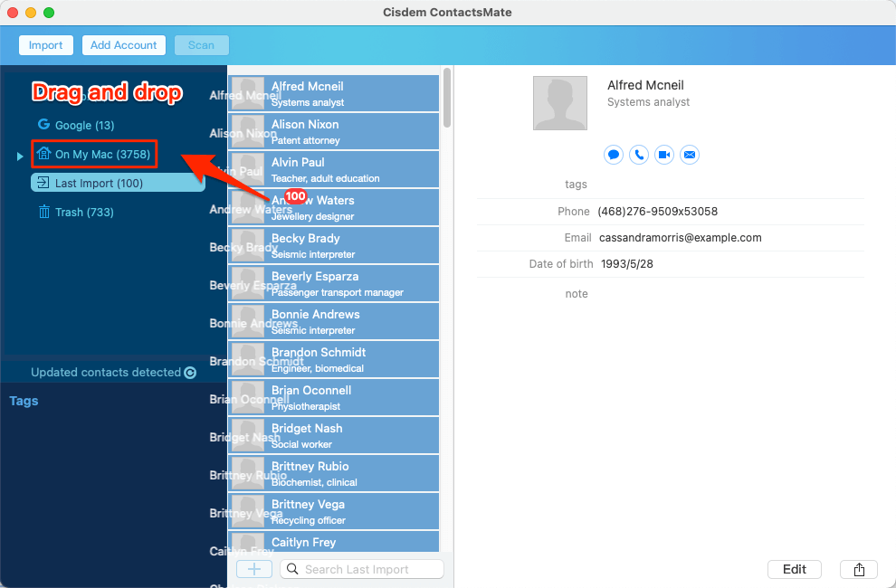
Task: Select Brittney Vega in the contact list
Action: tap(333, 511)
